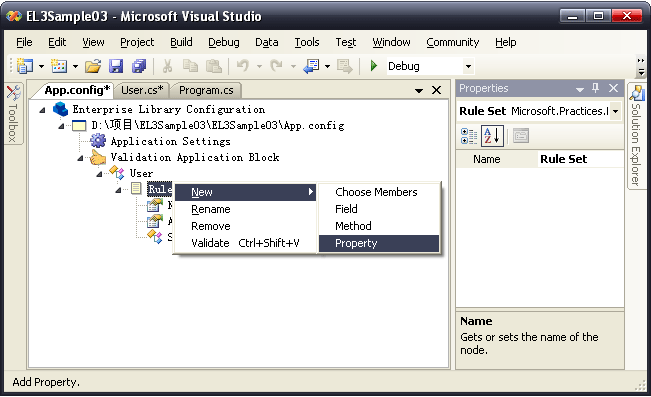Open the Solution Explorer side tab

(636, 136)
